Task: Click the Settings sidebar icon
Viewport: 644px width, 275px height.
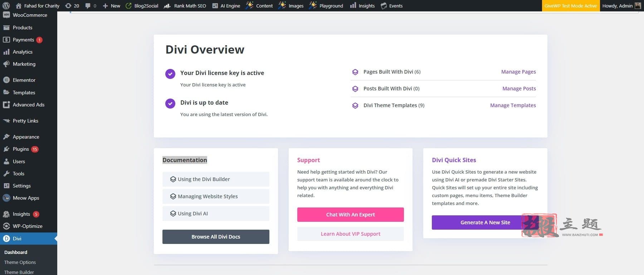Action: coord(6,186)
